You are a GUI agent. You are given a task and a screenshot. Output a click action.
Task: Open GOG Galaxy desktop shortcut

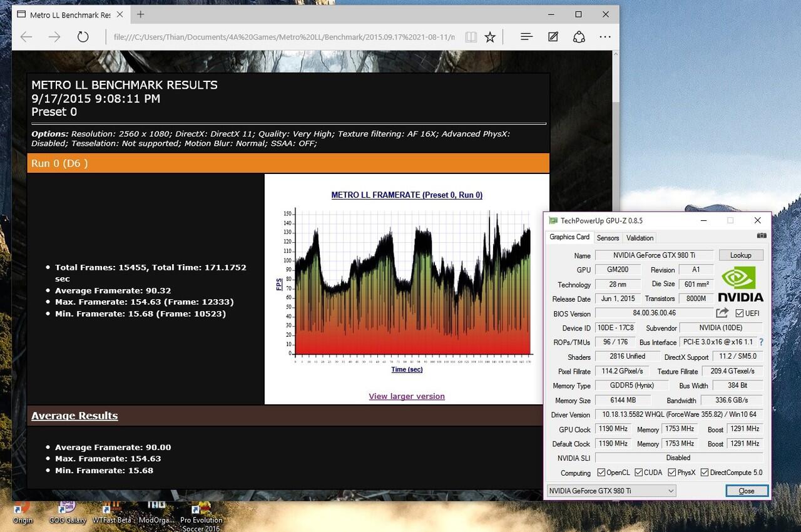67,511
